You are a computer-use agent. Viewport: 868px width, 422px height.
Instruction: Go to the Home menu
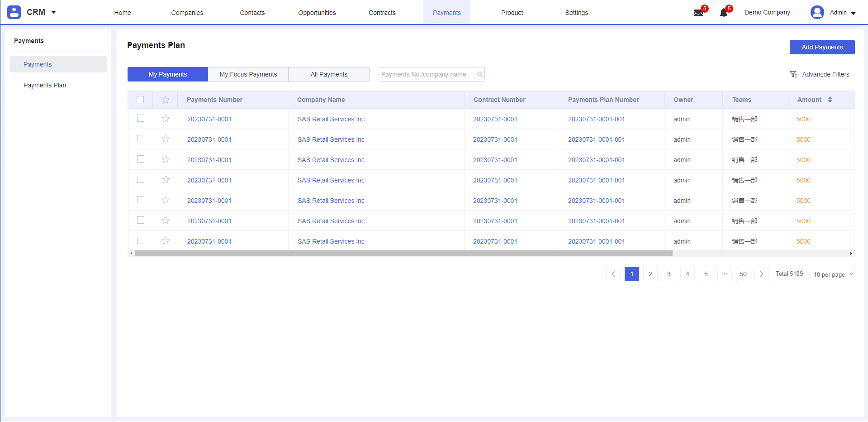click(123, 13)
